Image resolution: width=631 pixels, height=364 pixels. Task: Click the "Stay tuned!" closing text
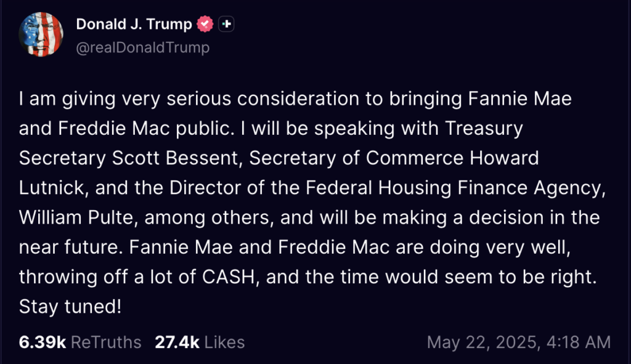point(70,306)
